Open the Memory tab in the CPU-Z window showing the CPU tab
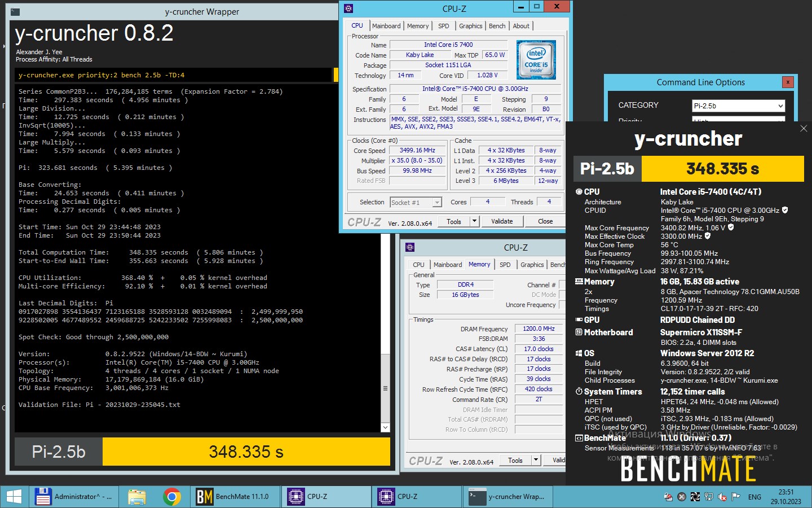The height and width of the screenshot is (508, 812). coord(418,26)
